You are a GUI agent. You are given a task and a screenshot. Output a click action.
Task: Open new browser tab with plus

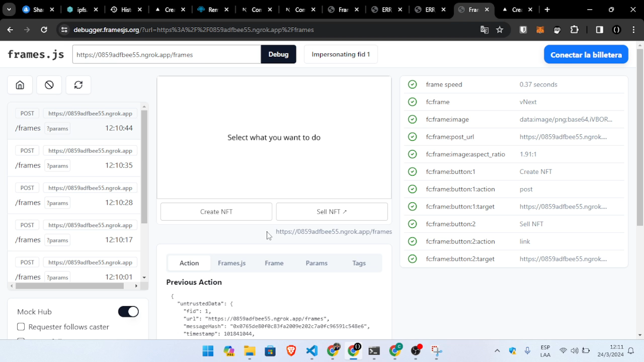tap(547, 10)
